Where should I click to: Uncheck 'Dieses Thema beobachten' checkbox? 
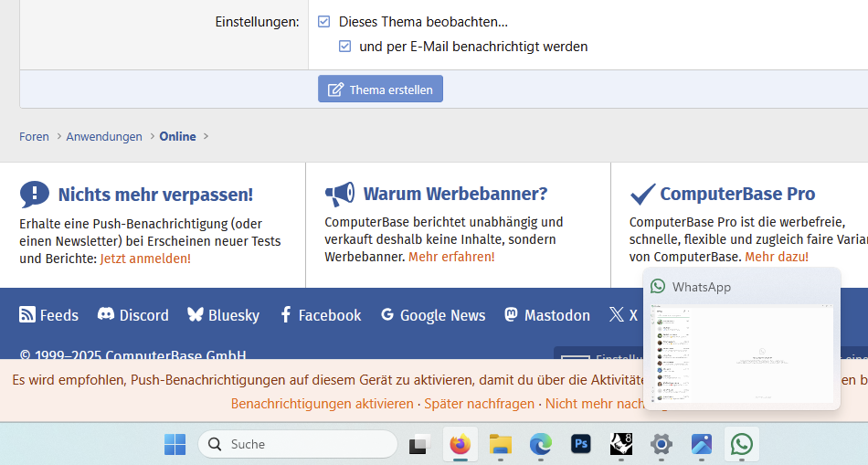(323, 22)
